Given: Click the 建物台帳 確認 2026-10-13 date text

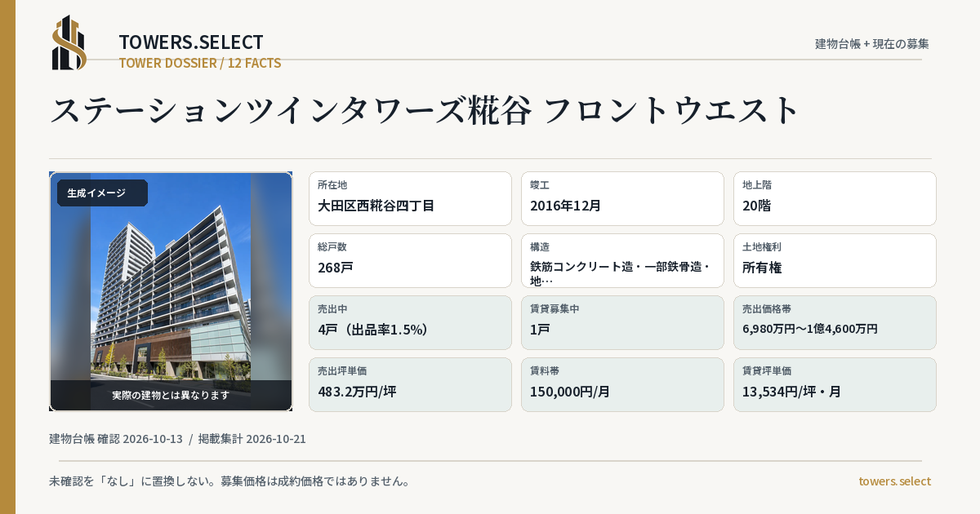Looking at the screenshot, I should (x=116, y=439).
